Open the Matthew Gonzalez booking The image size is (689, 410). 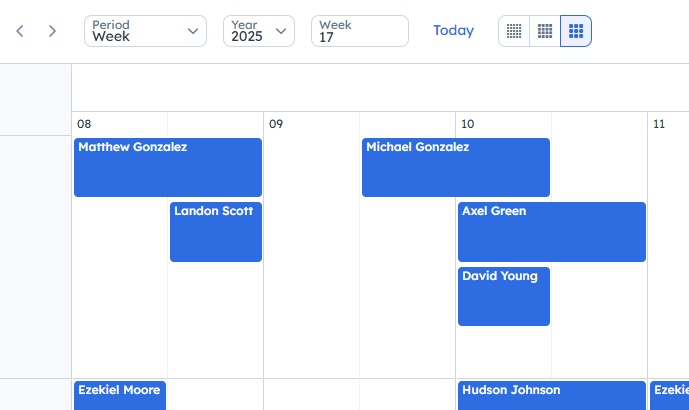pos(168,167)
